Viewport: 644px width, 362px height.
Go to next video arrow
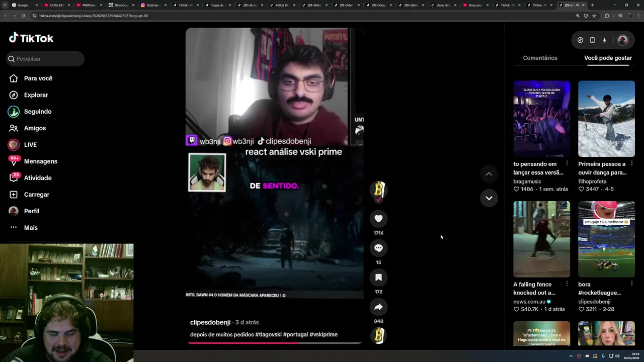489,198
